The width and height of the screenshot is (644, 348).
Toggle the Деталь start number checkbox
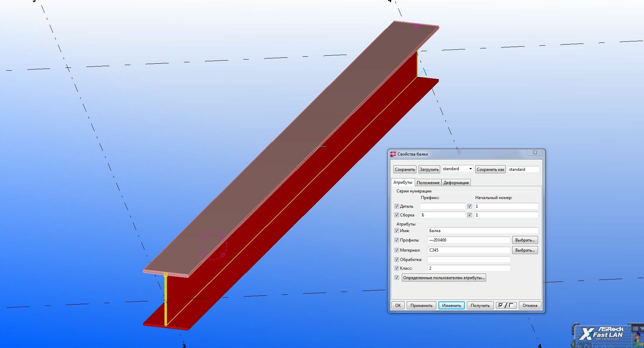tap(469, 206)
